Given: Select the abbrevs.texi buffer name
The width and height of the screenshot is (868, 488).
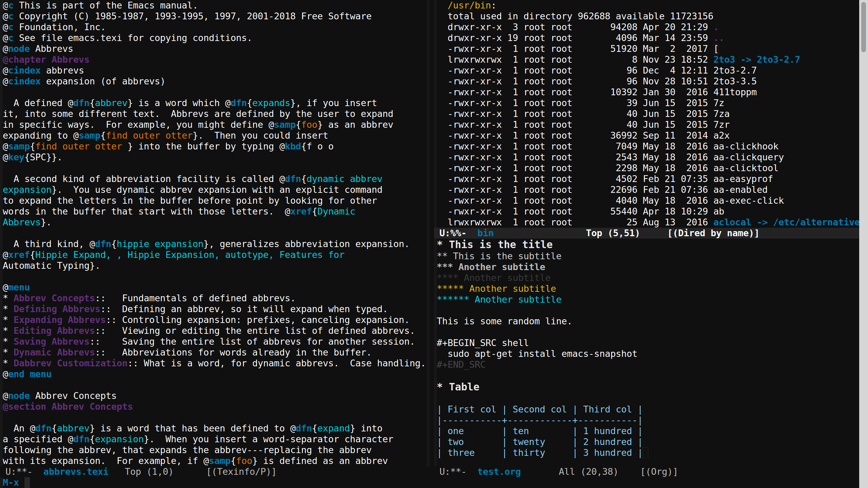Looking at the screenshot, I should point(76,471).
